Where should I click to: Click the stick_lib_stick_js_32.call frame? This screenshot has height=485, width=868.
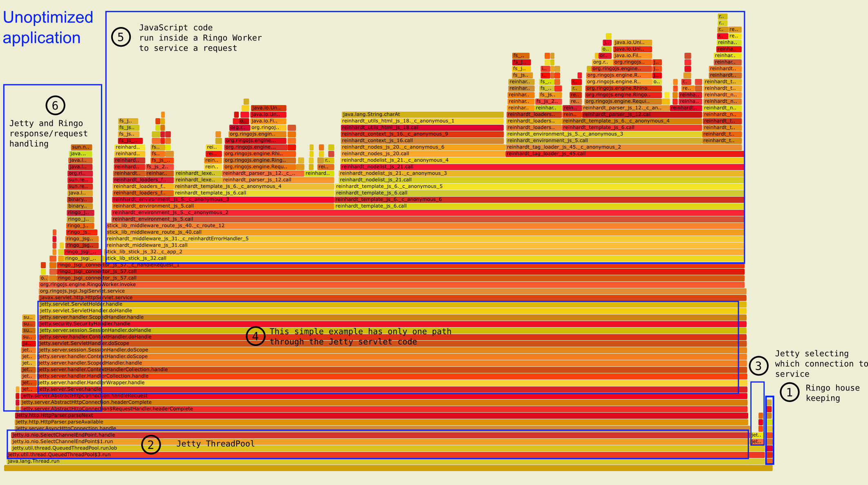pyautogui.click(x=424, y=258)
